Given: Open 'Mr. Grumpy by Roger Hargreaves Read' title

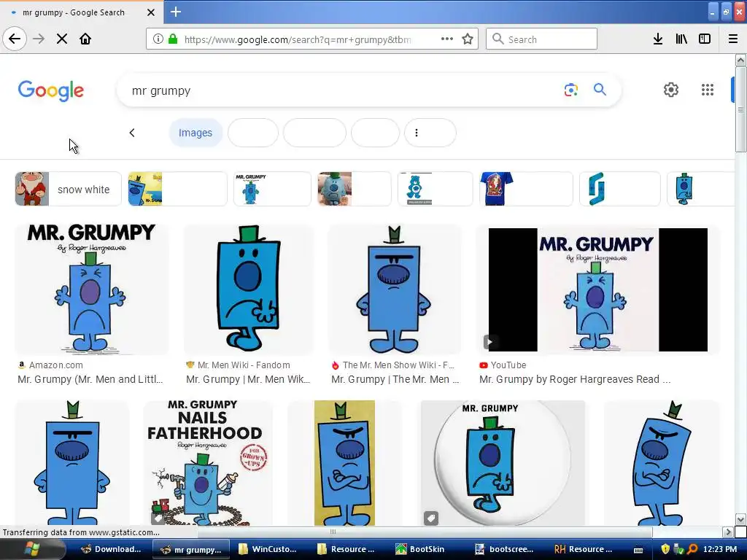Looking at the screenshot, I should coord(575,379).
